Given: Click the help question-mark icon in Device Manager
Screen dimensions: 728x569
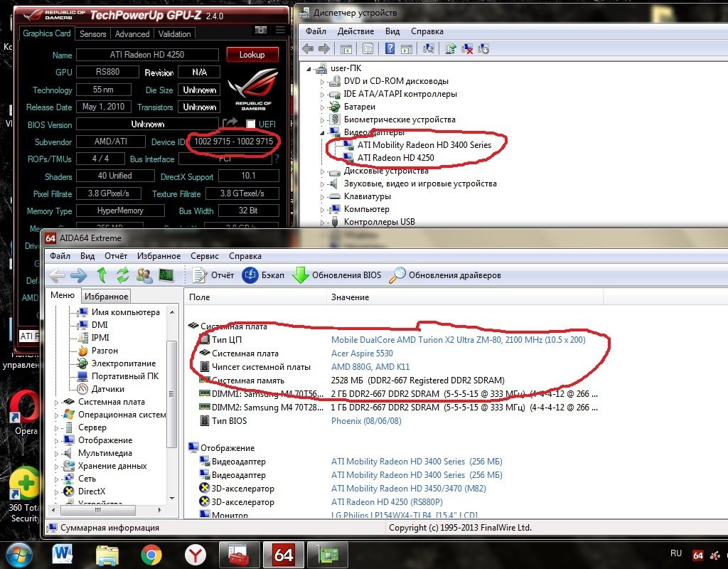Looking at the screenshot, I should pyautogui.click(x=390, y=48).
